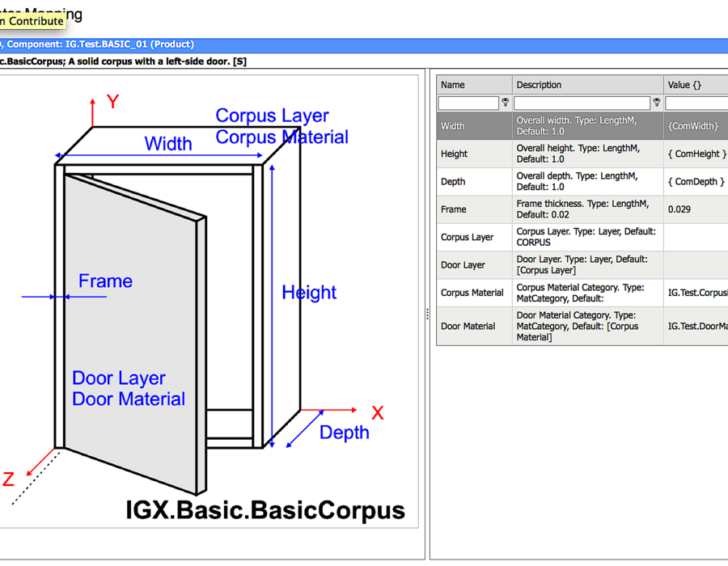
Task: Click the 0.029 Frame value cell
Action: [696, 209]
